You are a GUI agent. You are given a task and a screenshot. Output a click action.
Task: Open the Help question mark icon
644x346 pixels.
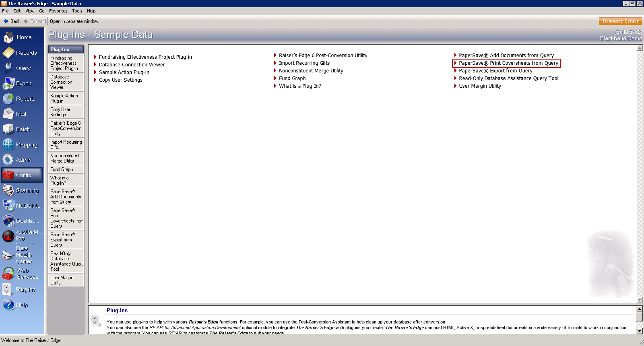[x=8, y=305]
